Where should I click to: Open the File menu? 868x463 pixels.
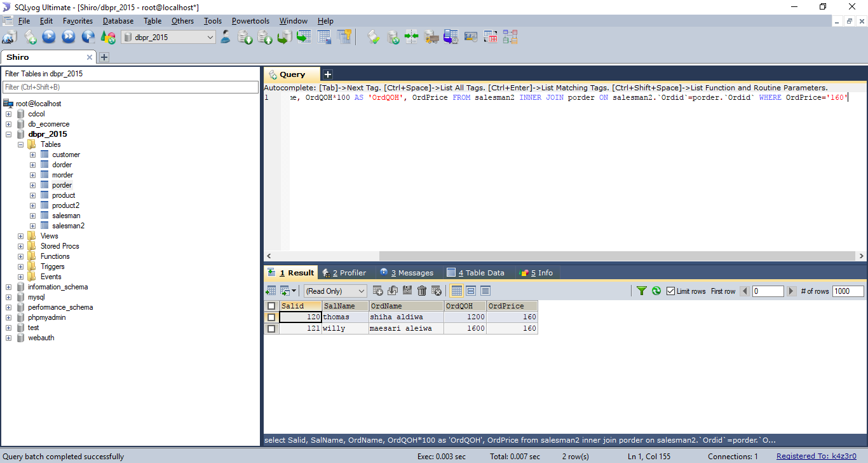(24, 21)
